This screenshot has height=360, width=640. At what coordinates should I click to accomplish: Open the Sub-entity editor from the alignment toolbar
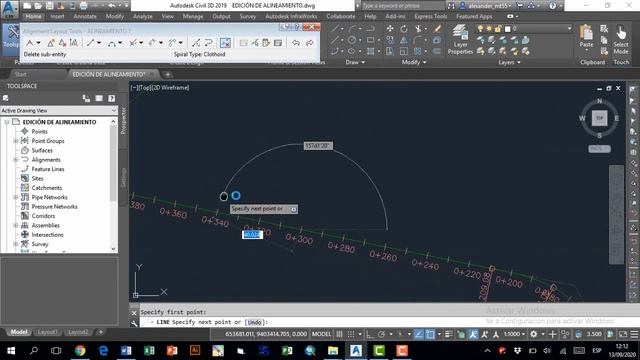[266, 42]
